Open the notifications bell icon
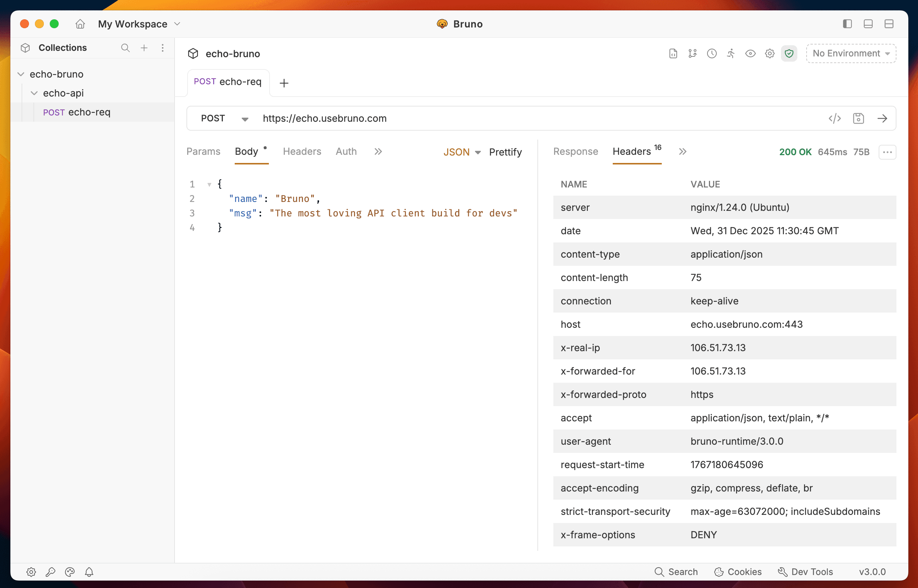 89,572
